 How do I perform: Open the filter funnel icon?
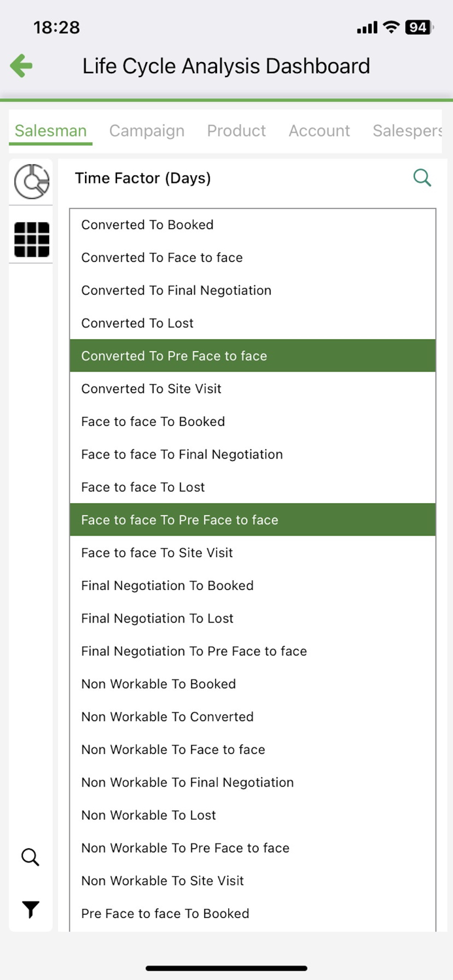(30, 909)
